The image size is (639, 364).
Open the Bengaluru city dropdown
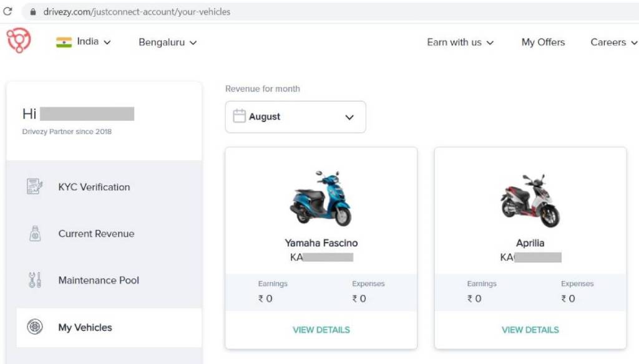coord(167,42)
